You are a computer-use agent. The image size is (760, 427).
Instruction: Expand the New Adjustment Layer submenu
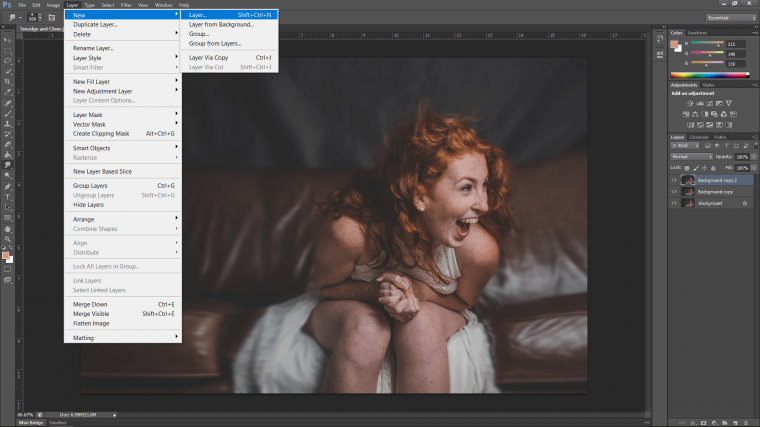tap(123, 91)
